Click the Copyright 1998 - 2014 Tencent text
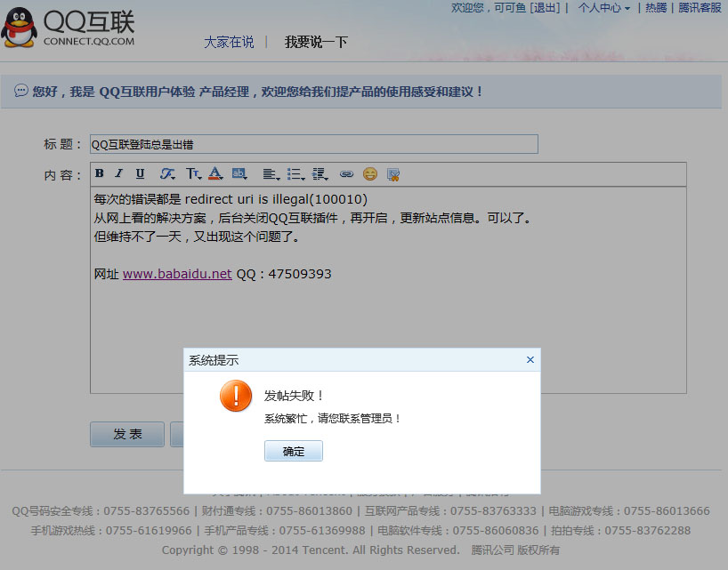This screenshot has height=570, width=728. click(311, 550)
